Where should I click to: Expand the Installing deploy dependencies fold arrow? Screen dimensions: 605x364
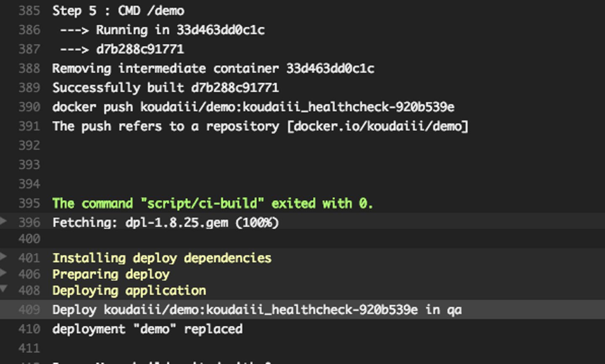pyautogui.click(x=3, y=256)
